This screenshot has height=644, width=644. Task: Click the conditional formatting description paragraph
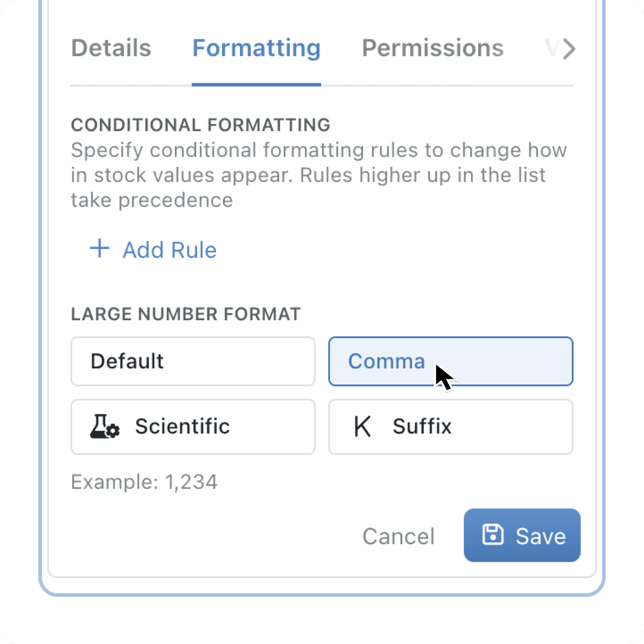(319, 175)
